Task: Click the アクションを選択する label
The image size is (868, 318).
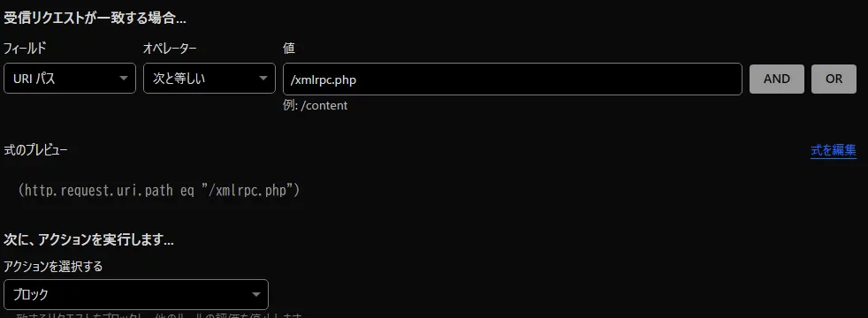Action: 53,267
